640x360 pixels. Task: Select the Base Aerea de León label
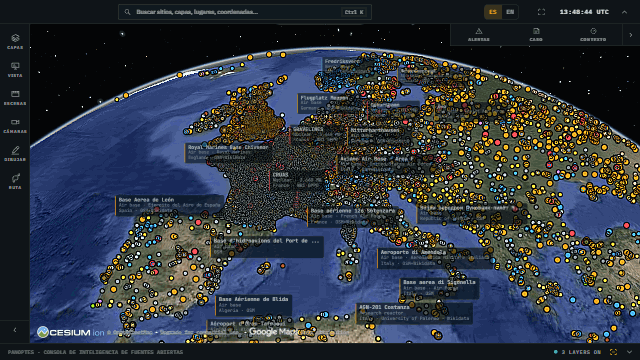pos(170,205)
